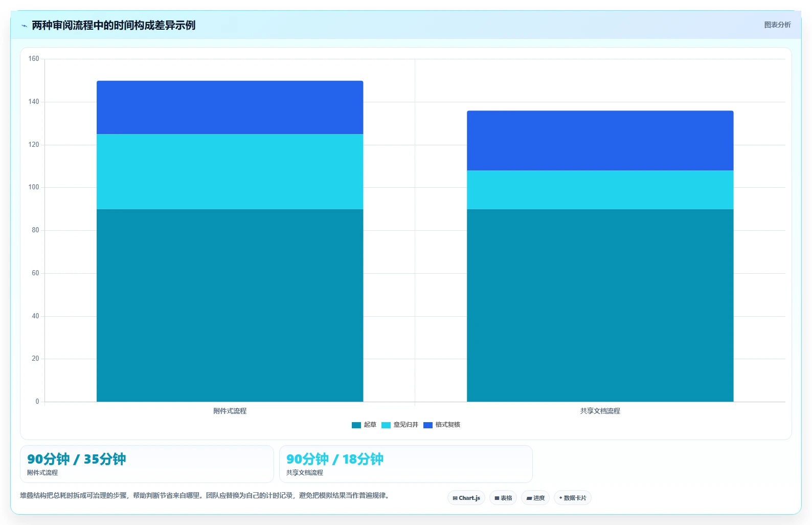
Task: Click the 意见归并 cyan legend color box
Action: coord(386,425)
